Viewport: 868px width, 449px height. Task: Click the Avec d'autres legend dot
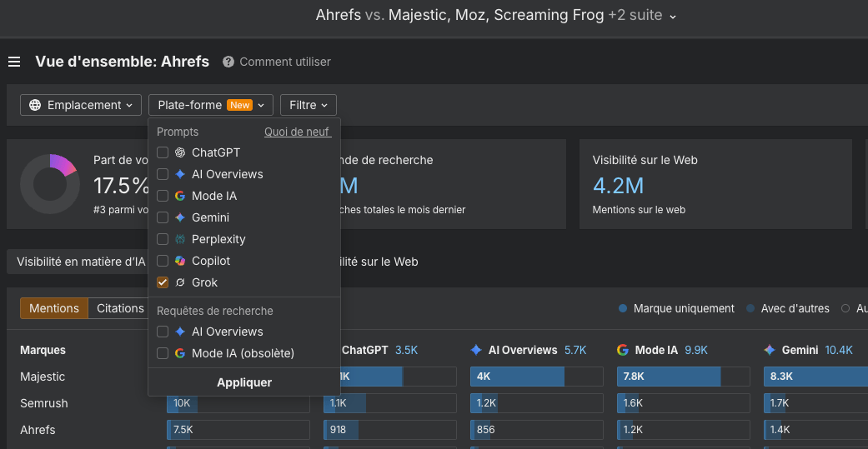[x=750, y=308]
